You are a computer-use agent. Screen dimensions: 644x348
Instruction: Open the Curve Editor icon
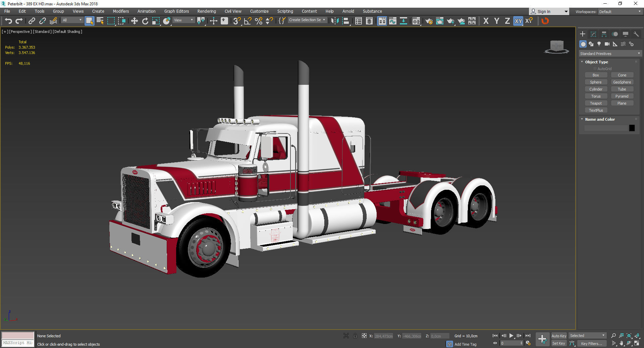coord(392,21)
